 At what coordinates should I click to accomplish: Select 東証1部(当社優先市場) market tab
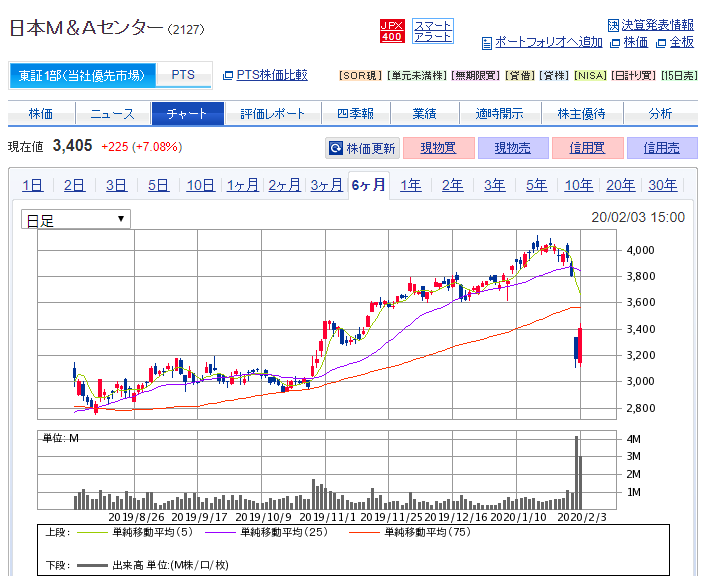tap(82, 75)
